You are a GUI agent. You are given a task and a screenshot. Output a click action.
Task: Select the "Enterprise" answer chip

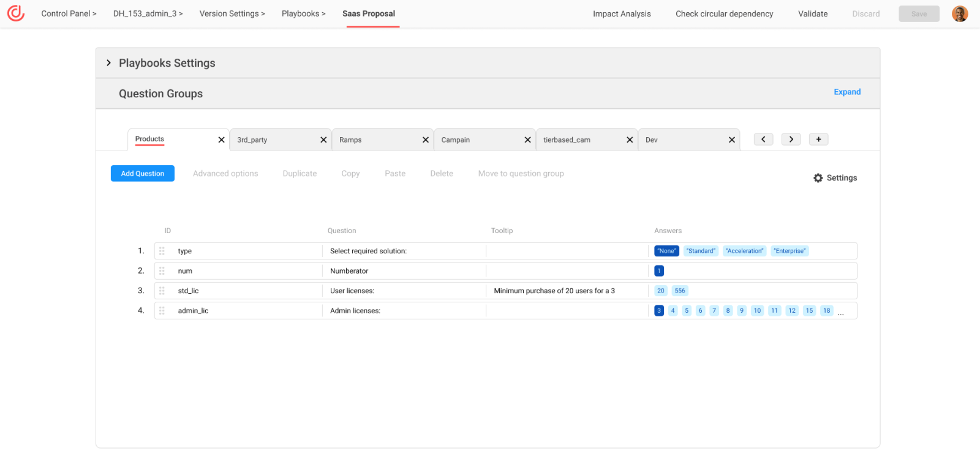[x=790, y=251]
